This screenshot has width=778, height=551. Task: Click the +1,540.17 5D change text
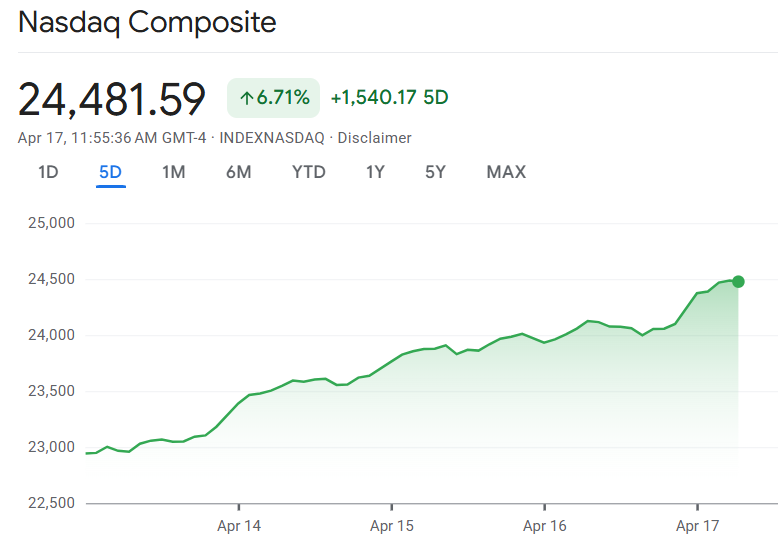389,98
